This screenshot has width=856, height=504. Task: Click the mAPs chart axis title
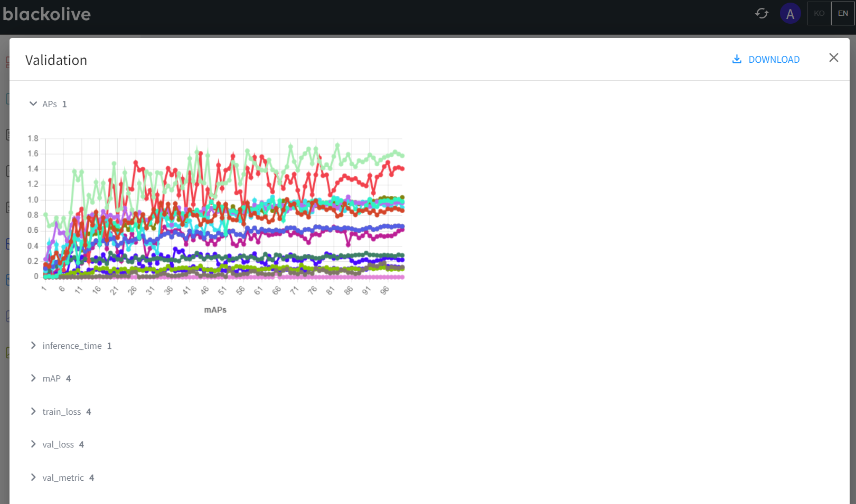tap(215, 310)
